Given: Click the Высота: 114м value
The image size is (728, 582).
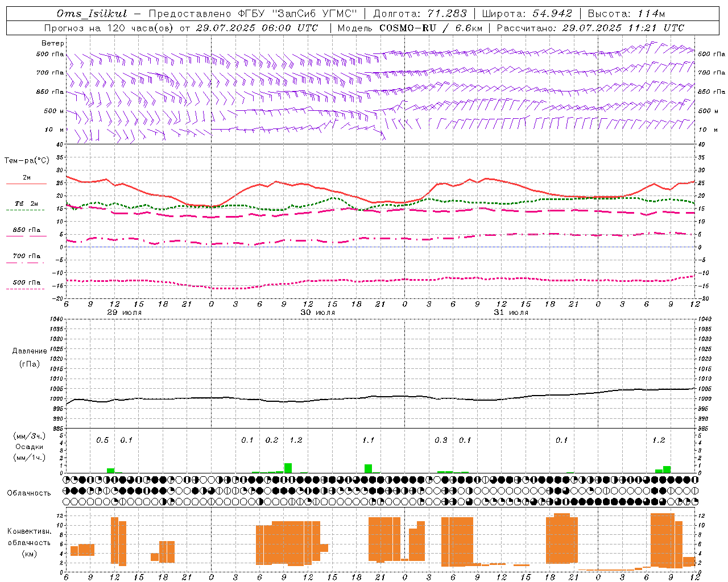Looking at the screenshot, I should (x=626, y=14).
